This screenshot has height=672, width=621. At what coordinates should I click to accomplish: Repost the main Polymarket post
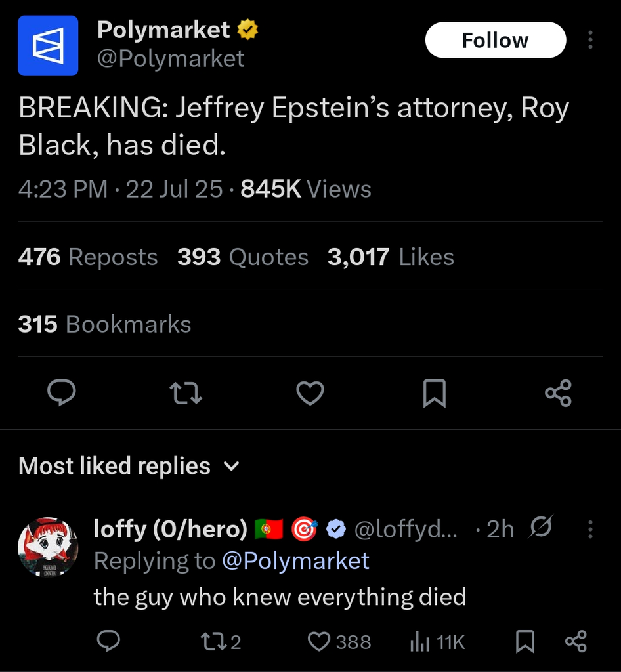pyautogui.click(x=186, y=393)
